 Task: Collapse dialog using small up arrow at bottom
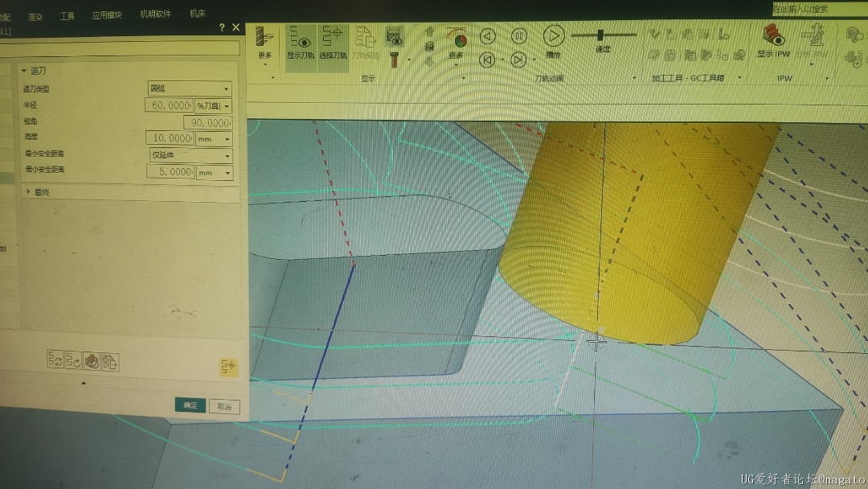click(84, 383)
